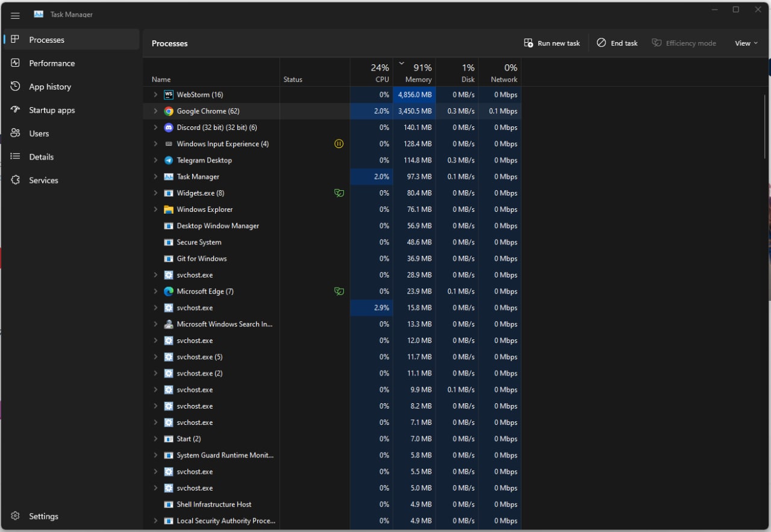The width and height of the screenshot is (771, 532).
Task: Open the Services page
Action: pyautogui.click(x=72, y=181)
